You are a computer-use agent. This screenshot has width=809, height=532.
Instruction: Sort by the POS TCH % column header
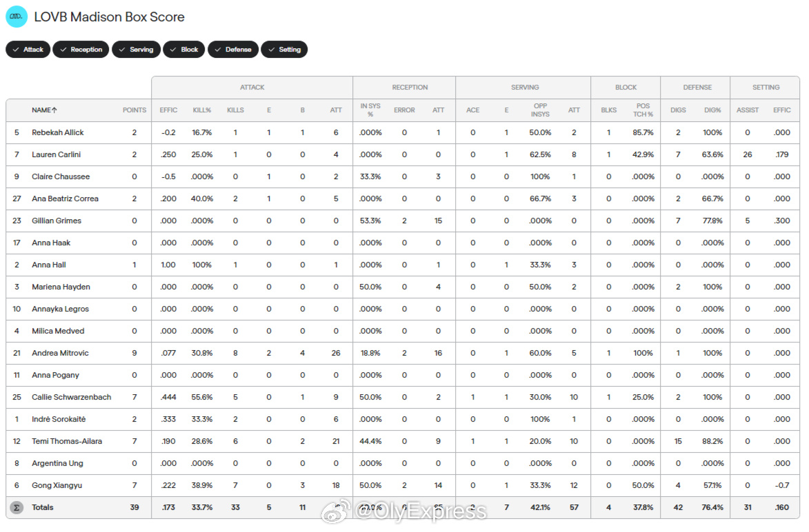click(643, 110)
